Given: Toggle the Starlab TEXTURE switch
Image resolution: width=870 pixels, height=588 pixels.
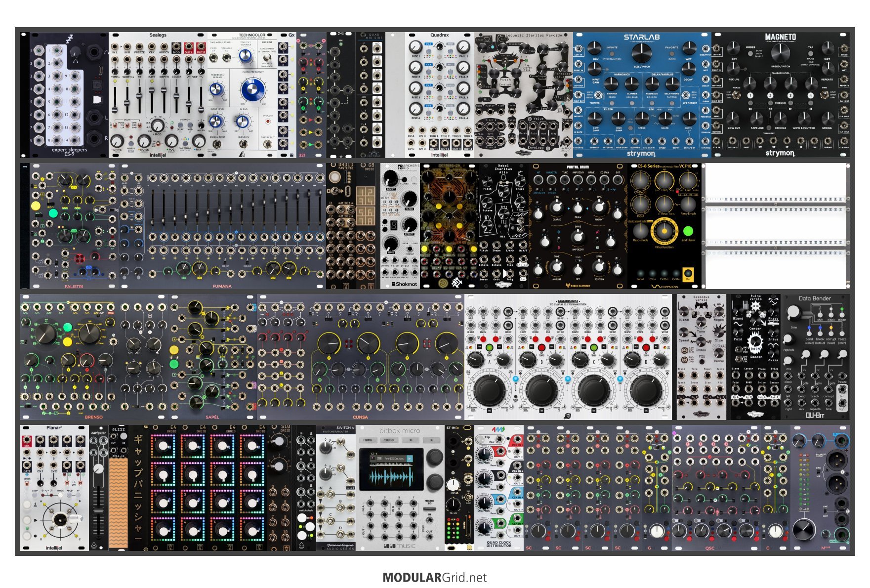Looking at the screenshot, I should click(x=598, y=95).
